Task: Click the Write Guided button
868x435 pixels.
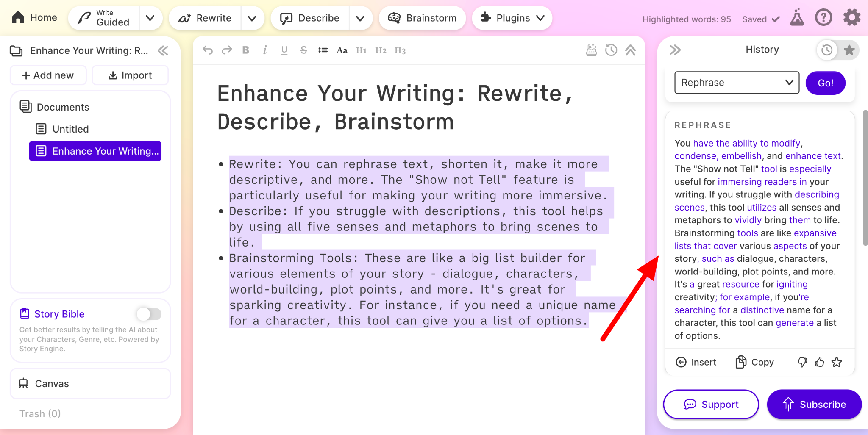Action: pos(104,18)
